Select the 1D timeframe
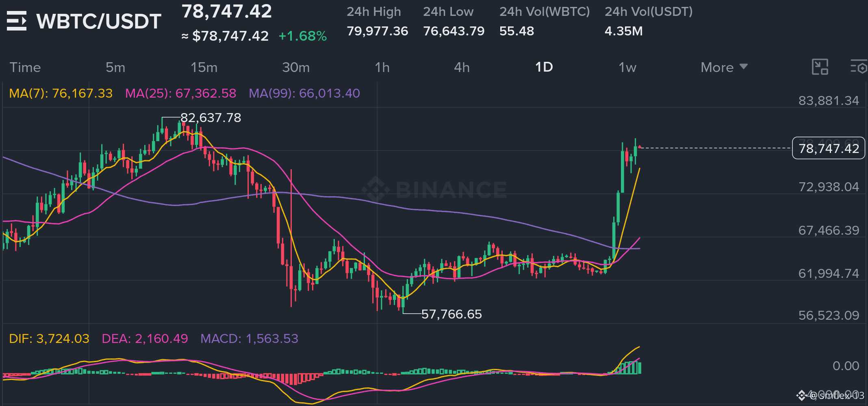Viewport: 868px width, 406px height. click(x=544, y=67)
